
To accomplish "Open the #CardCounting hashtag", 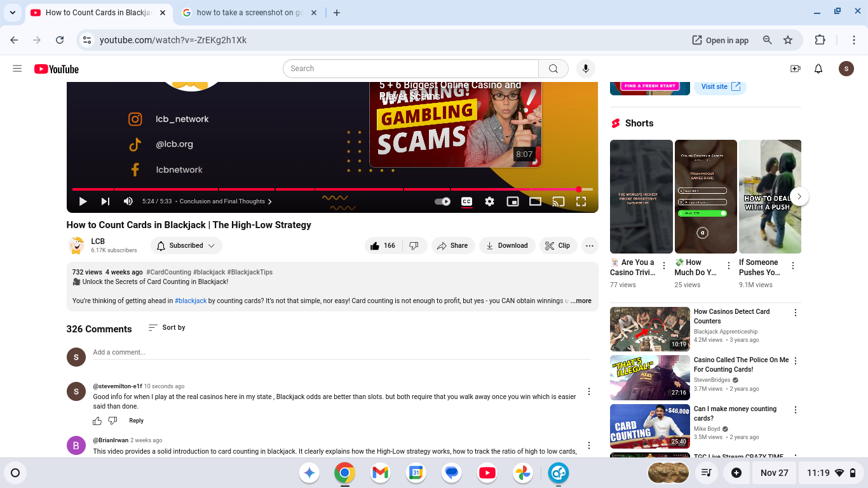I will coord(168,272).
